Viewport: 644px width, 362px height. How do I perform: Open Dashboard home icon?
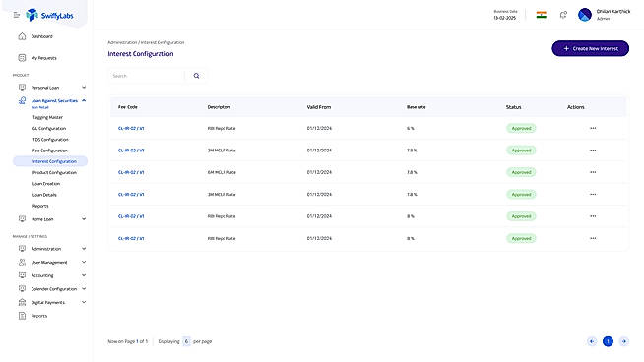pos(23,36)
